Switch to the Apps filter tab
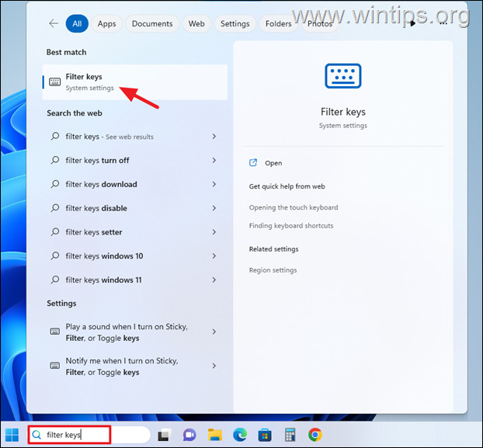This screenshot has height=448, width=483. coord(106,24)
